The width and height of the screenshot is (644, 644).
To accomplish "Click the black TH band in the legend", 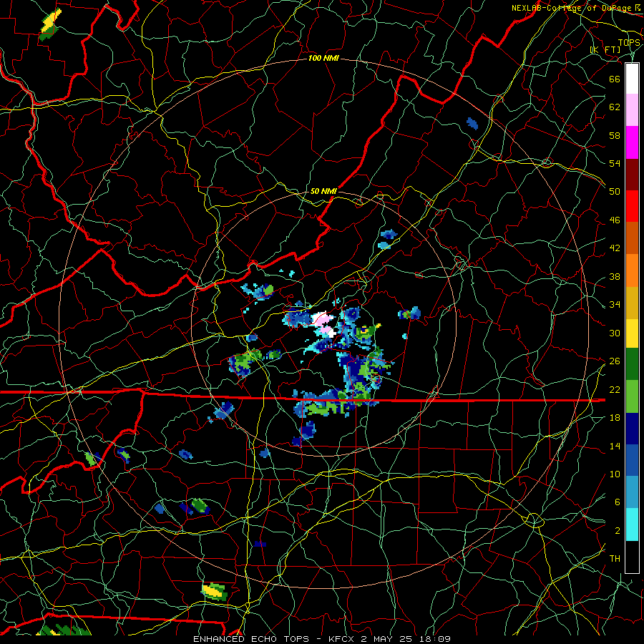I will coord(632,557).
